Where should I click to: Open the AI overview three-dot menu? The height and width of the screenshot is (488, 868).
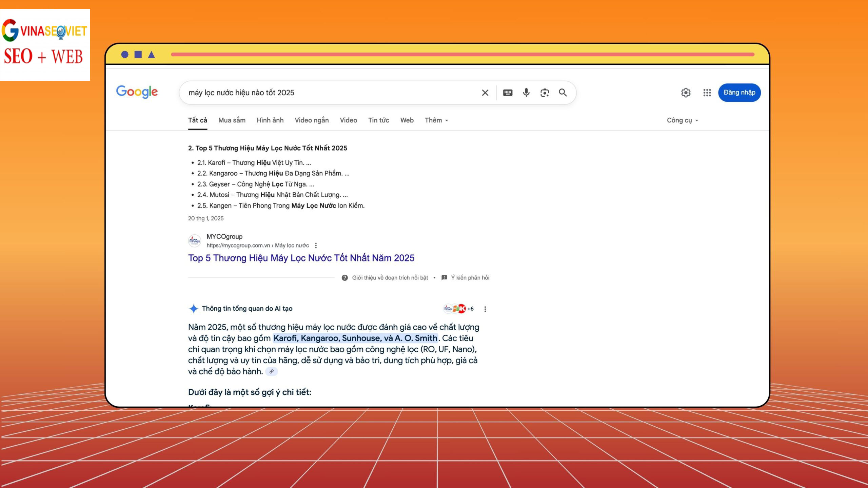485,309
